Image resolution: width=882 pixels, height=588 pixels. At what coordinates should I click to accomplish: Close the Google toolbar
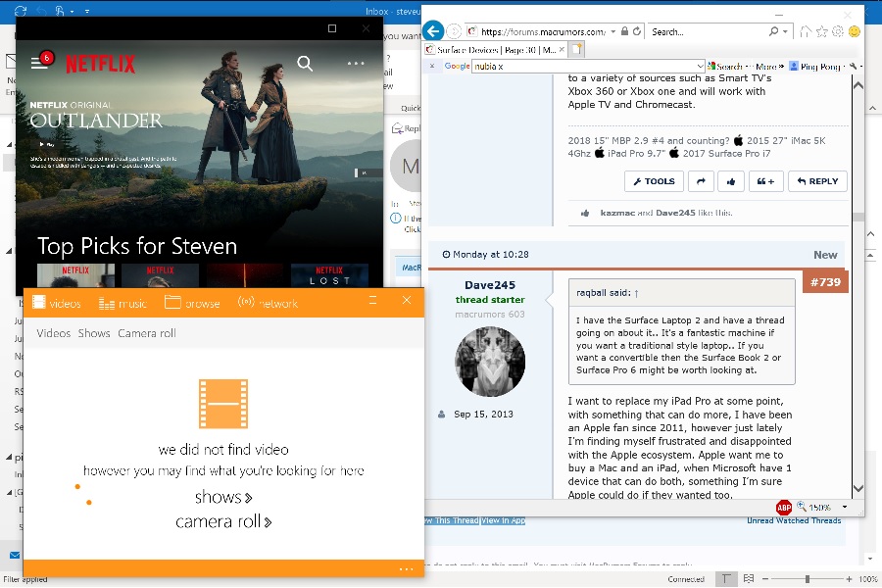(432, 66)
